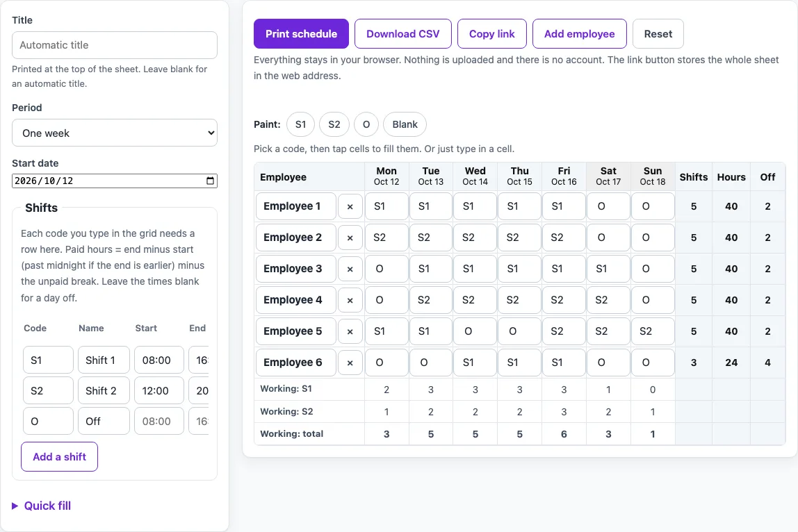Viewport: 798px width, 532px height.
Task: Click the Hours column header
Action: (x=731, y=177)
